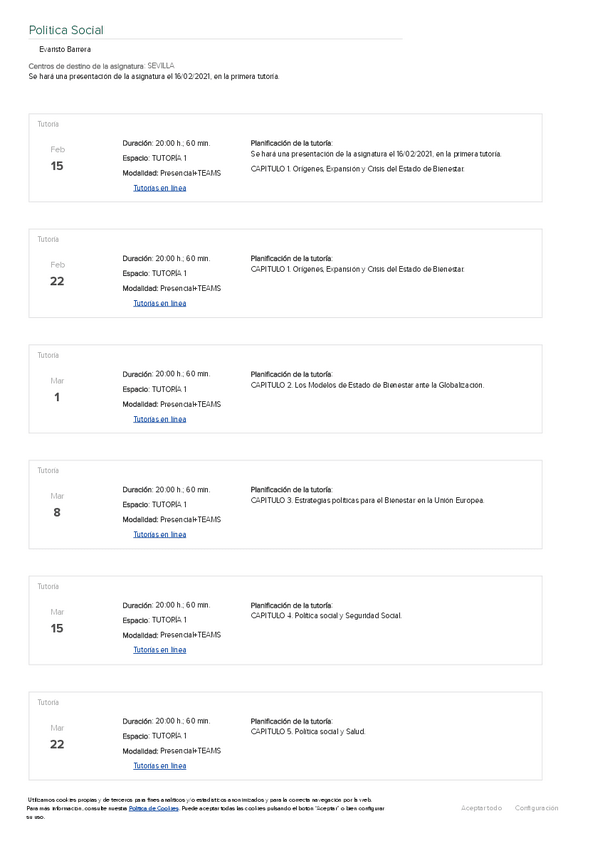Open Tutorías en línea link for Mar 22
The width and height of the screenshot is (600, 848).
160,766
